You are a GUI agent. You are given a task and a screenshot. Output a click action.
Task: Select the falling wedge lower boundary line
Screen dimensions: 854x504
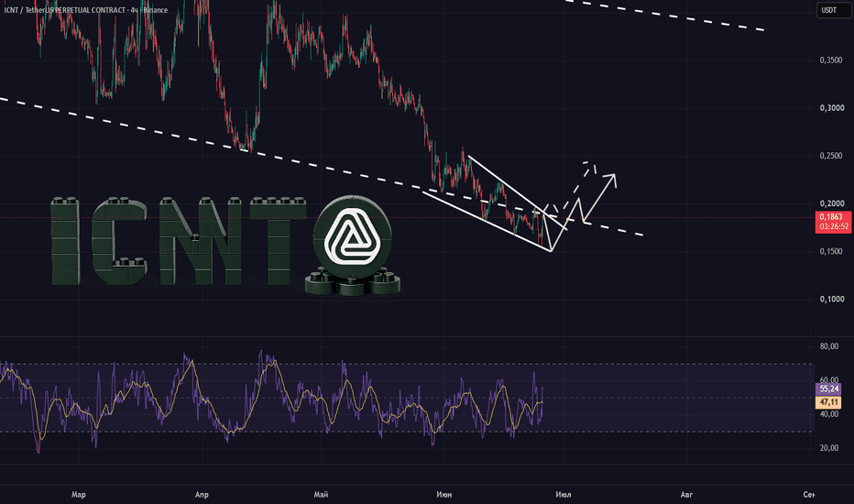[487, 221]
